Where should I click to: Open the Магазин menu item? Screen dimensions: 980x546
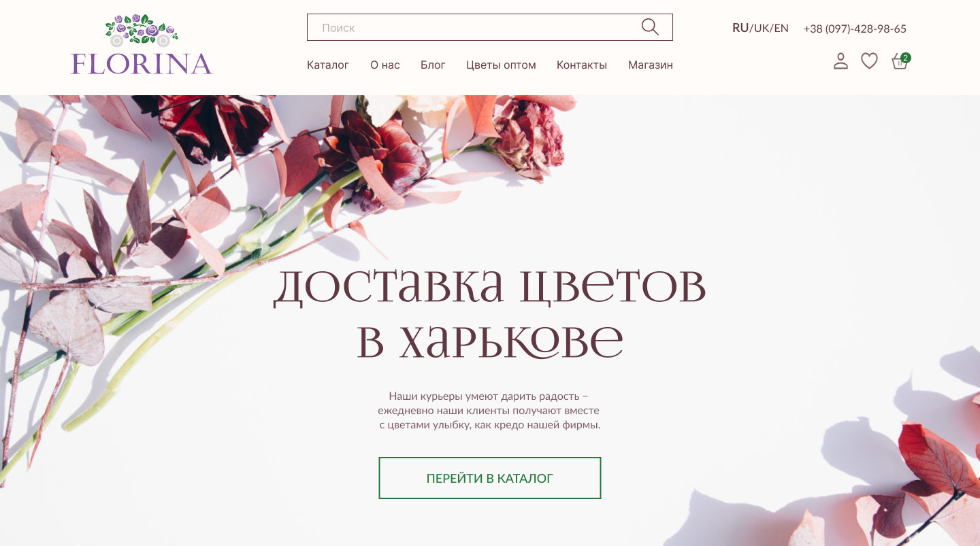pos(651,65)
